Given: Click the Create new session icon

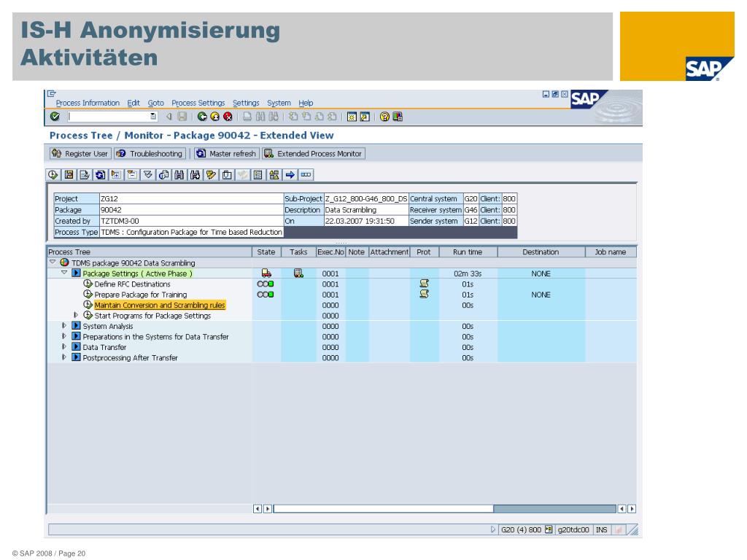Looking at the screenshot, I should 352,117.
